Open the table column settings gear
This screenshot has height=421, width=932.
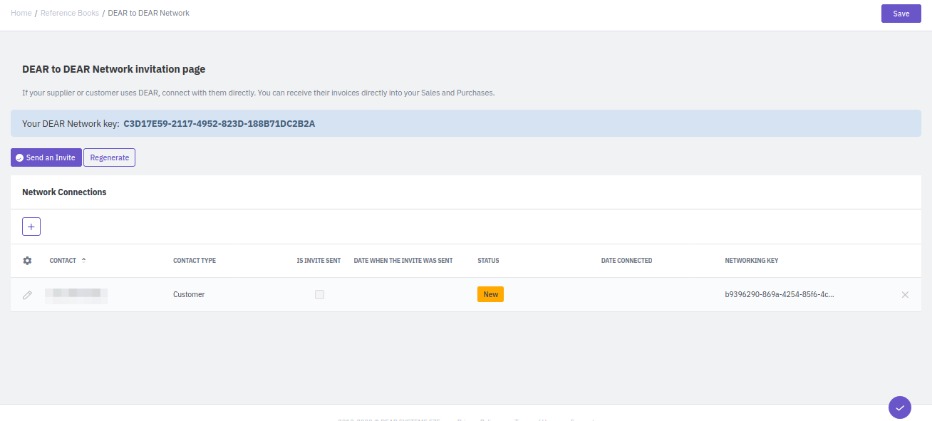(28, 261)
